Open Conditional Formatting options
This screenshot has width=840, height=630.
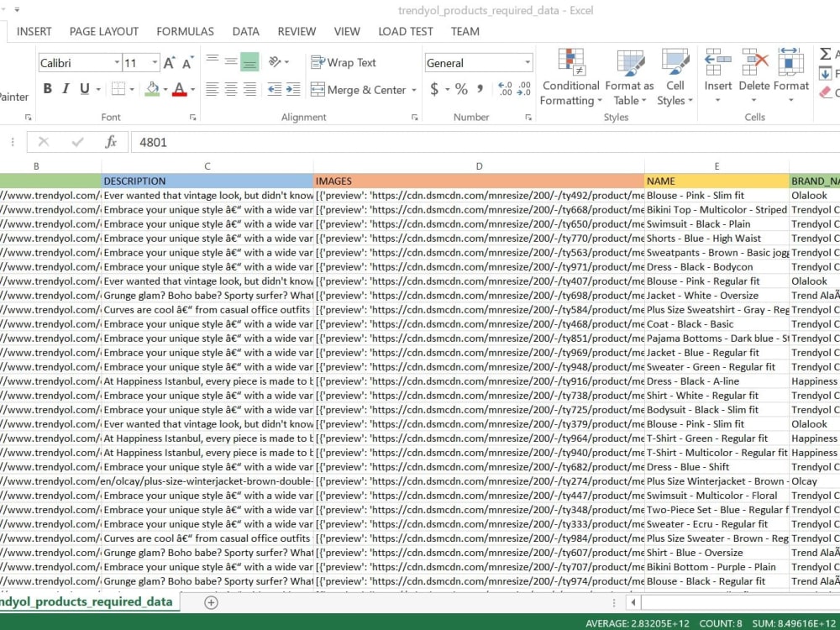click(x=570, y=76)
